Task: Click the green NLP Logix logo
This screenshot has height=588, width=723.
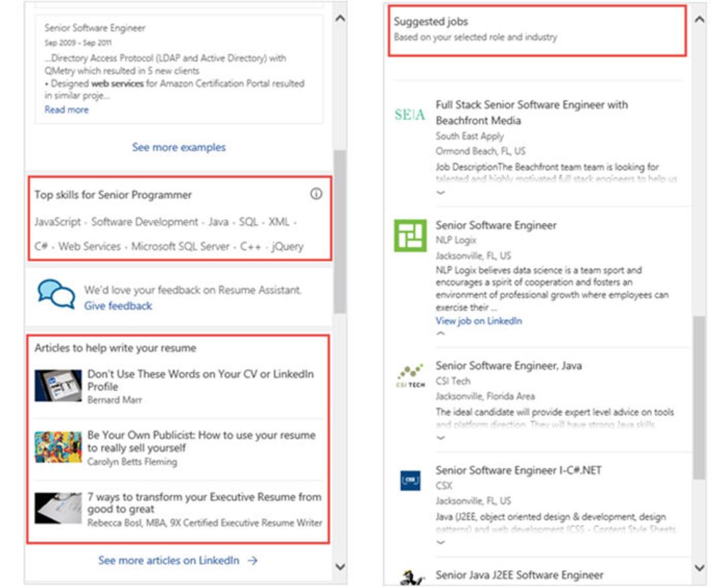Action: point(410,235)
